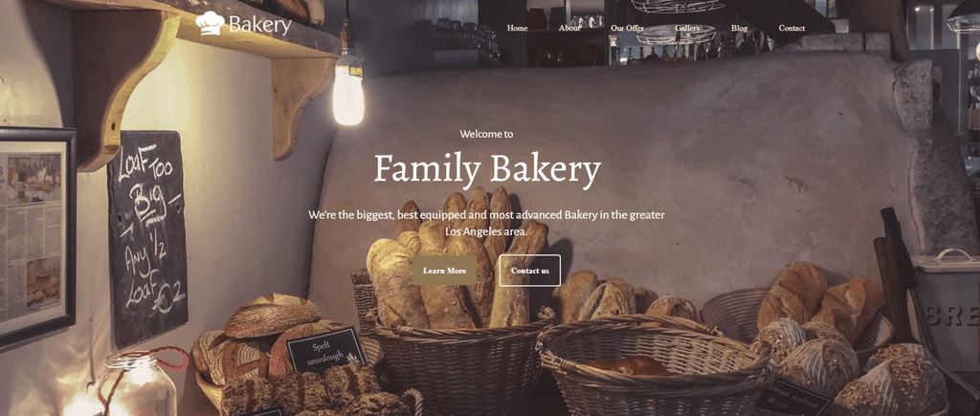Select Our Offer in the navigation

(x=627, y=28)
